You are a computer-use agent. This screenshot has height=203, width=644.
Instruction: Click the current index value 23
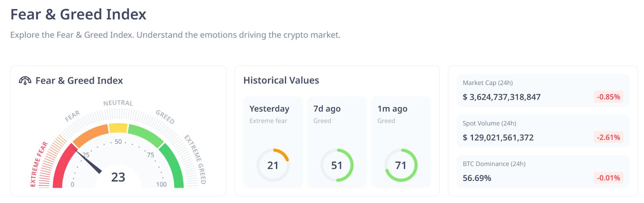click(x=118, y=177)
